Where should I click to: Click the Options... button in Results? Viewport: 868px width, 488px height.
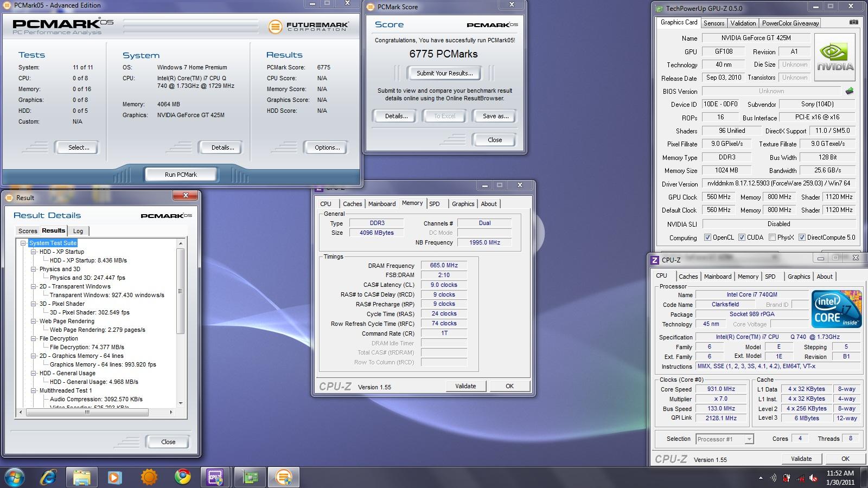point(327,147)
